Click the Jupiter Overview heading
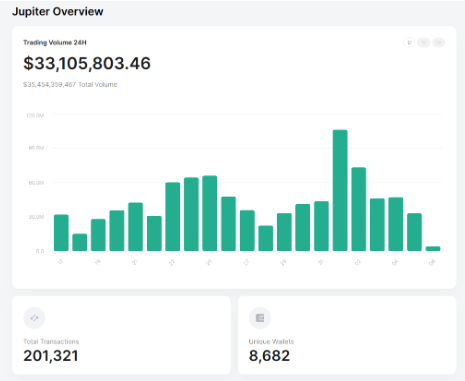465x381 pixels. tap(58, 12)
